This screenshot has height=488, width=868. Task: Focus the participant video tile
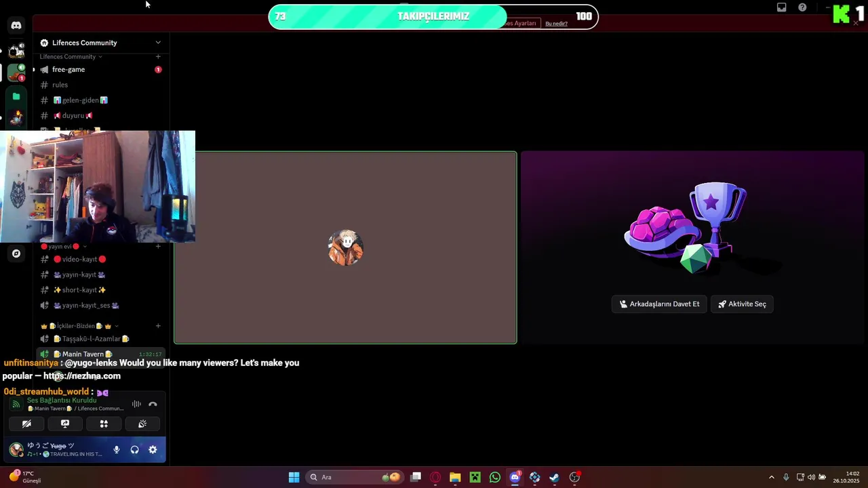click(x=345, y=248)
